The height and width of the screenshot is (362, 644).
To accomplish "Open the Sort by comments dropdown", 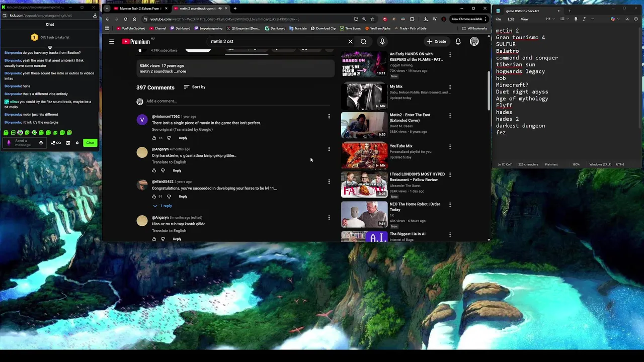I will [194, 87].
